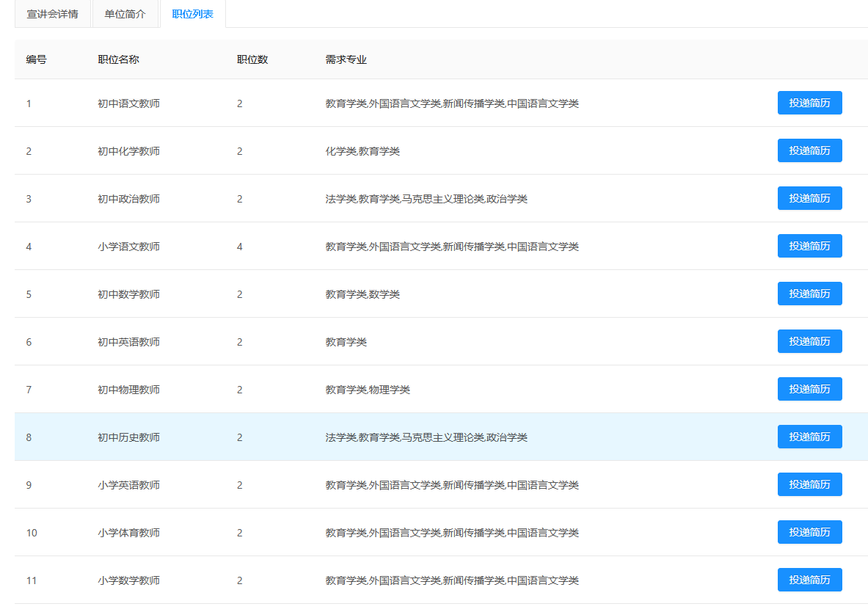868x612 pixels.
Task: Click the 职位数 column header
Action: [x=252, y=59]
